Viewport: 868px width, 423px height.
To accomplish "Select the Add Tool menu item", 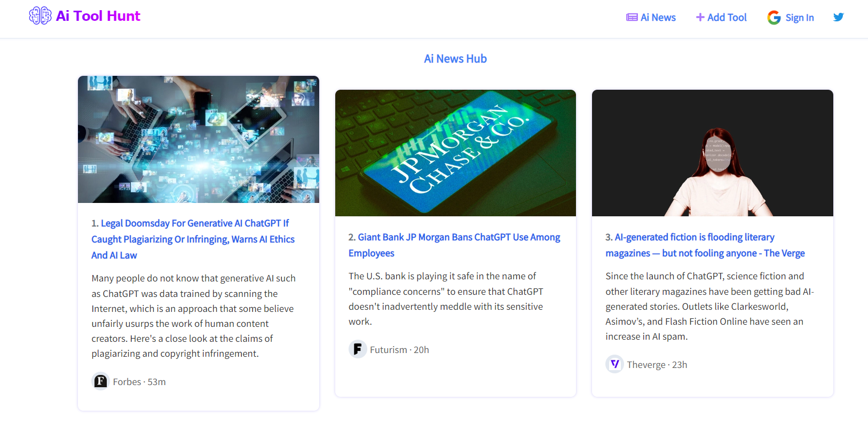I will [x=727, y=18].
